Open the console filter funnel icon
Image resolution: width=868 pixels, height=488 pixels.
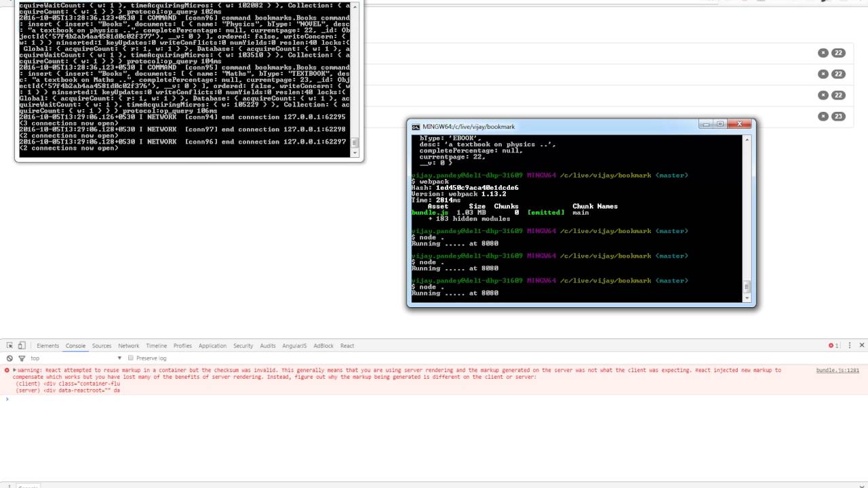(22, 358)
